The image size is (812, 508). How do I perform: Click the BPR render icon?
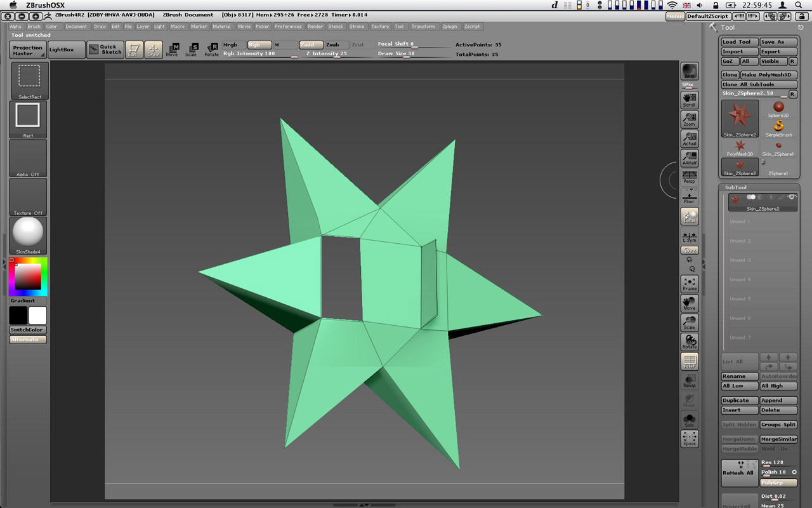(x=689, y=72)
